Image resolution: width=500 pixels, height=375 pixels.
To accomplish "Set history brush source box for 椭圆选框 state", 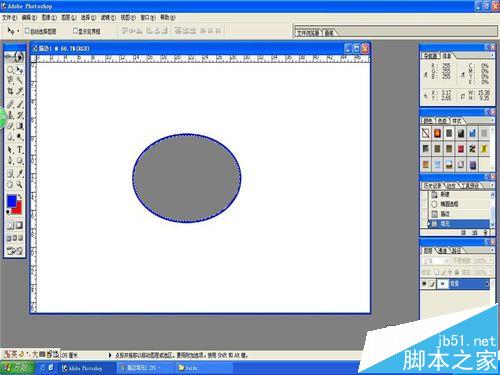I will [424, 204].
